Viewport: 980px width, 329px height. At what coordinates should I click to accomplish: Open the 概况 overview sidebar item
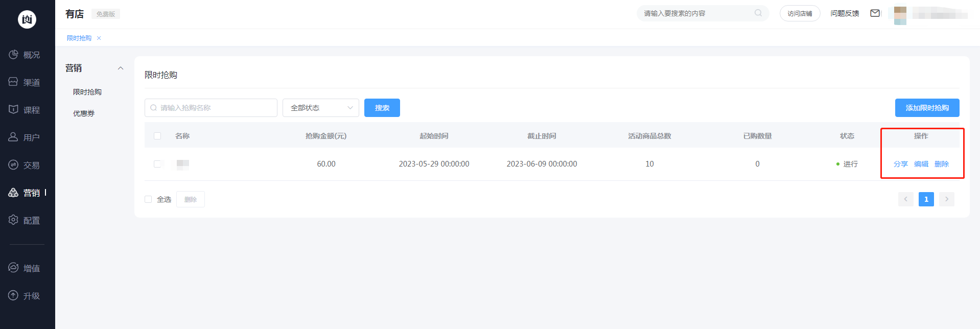point(25,55)
